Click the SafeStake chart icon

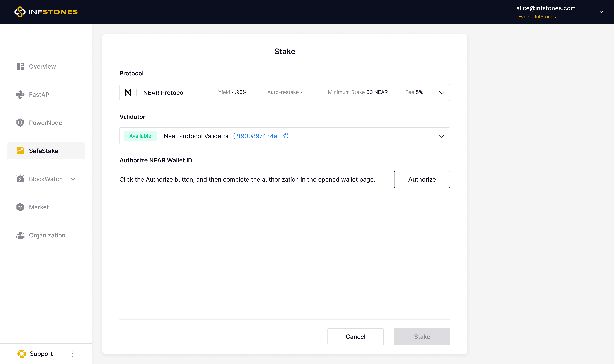point(20,151)
